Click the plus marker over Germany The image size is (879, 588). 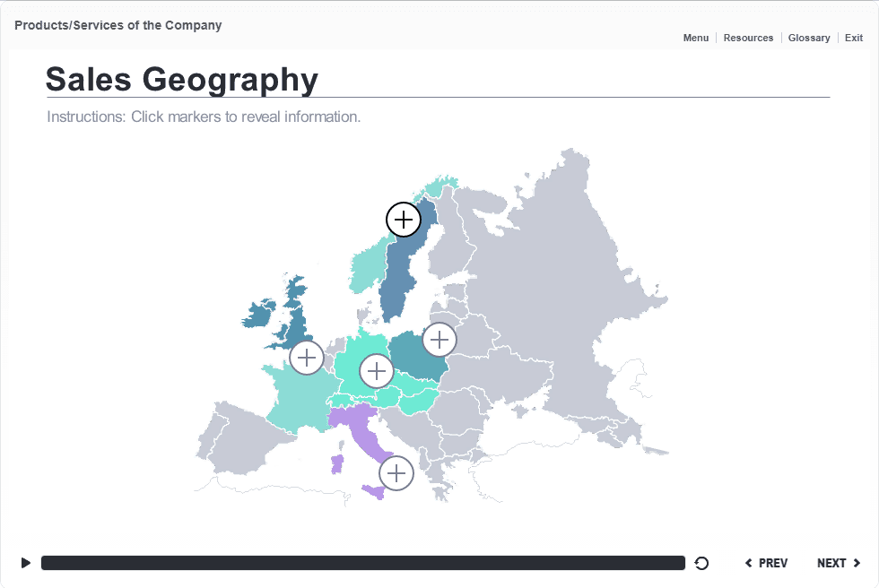(376, 369)
